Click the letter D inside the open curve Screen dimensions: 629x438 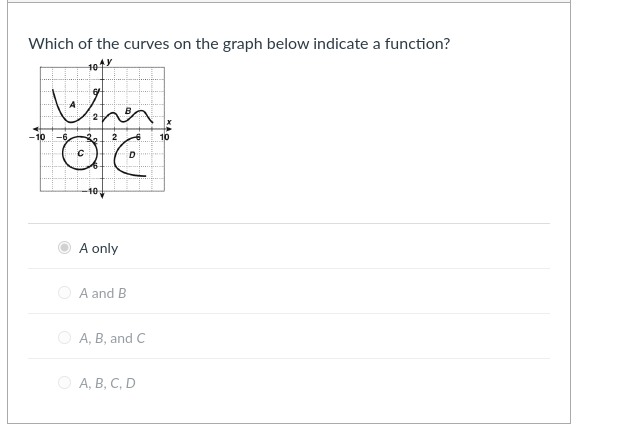point(132,155)
